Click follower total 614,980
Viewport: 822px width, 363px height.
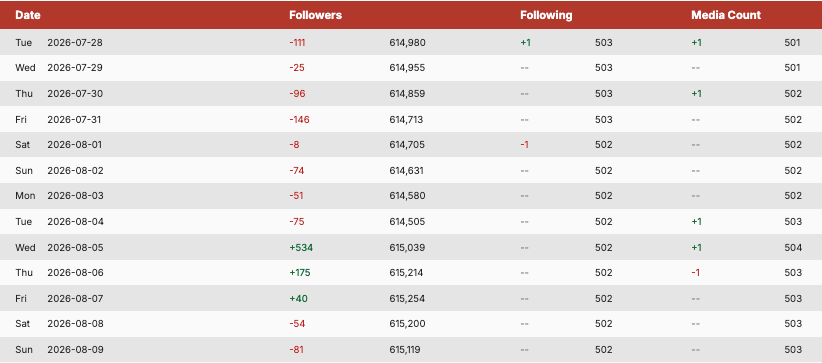[x=407, y=42]
